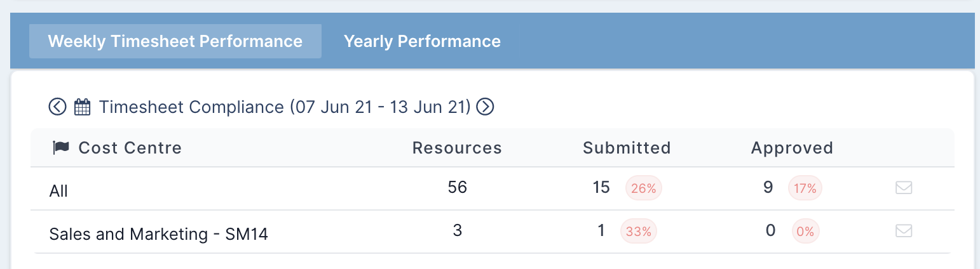Open Sales and Marketing - SM14 row

[x=493, y=232]
